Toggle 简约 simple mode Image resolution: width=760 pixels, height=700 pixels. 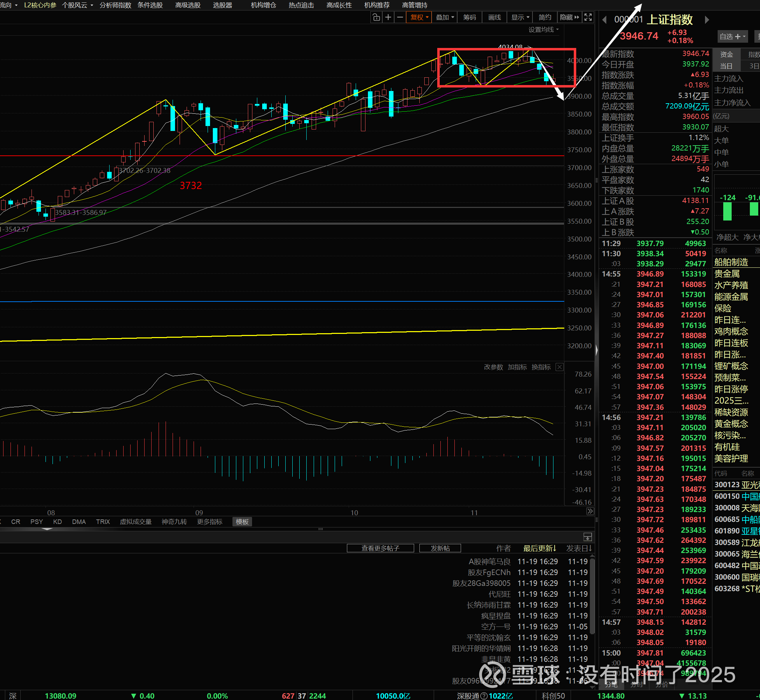click(544, 17)
